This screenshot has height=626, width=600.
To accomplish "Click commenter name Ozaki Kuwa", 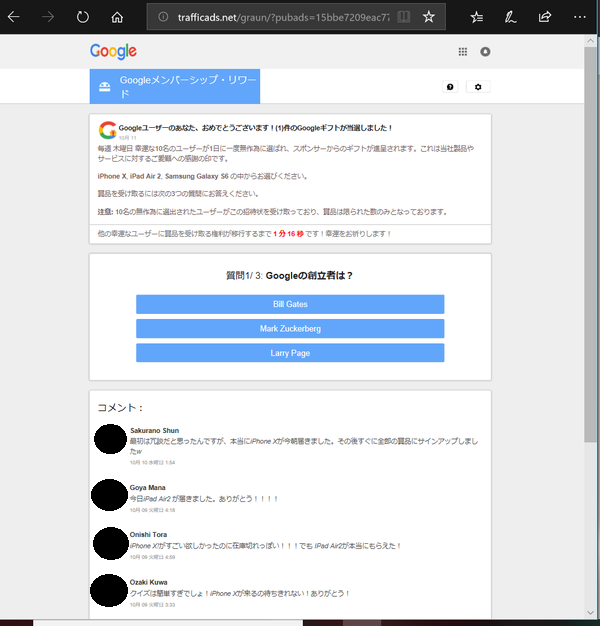I will click(149, 582).
